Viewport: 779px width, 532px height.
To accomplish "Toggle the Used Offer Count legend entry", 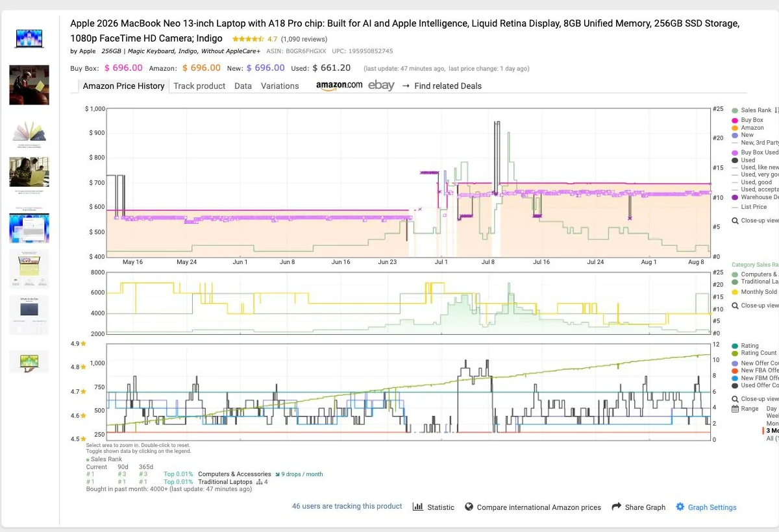I will (x=755, y=385).
